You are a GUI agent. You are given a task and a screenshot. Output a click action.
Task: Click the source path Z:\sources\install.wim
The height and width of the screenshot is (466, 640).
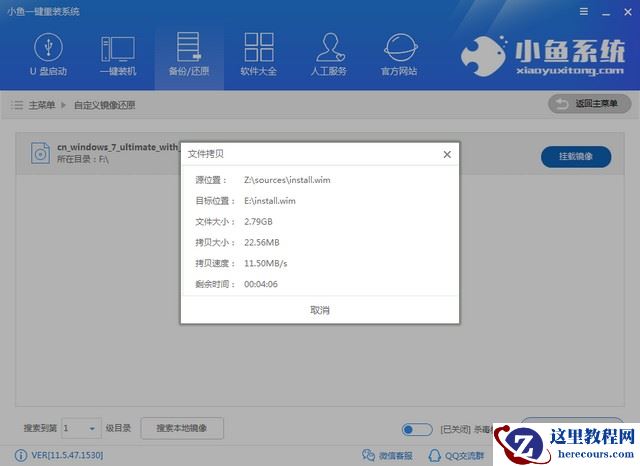[x=287, y=180]
